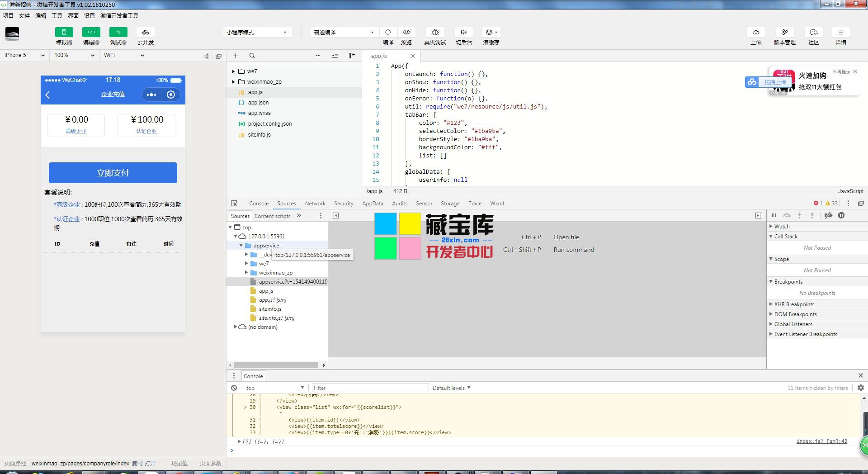Open the 设置 menu
This screenshot has width=868, height=474.
[89, 15]
